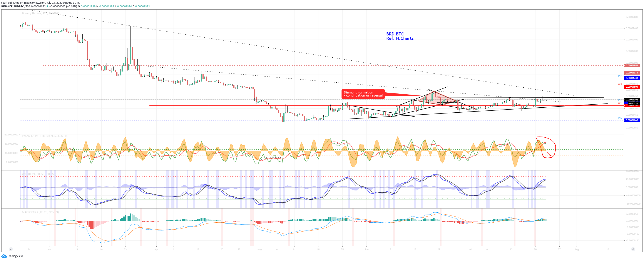Click the 0.00001956 price label
Screen dimensions: 644x260
(x=632, y=65)
